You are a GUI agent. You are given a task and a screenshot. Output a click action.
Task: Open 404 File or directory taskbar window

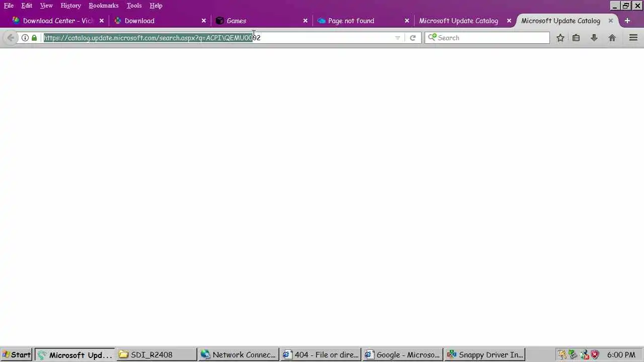point(320,354)
